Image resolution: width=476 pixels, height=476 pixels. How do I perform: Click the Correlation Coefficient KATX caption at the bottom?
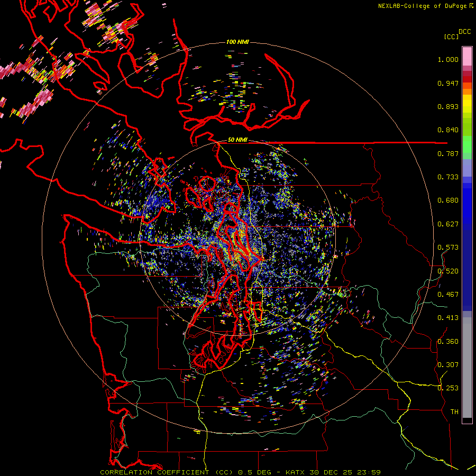click(x=241, y=472)
